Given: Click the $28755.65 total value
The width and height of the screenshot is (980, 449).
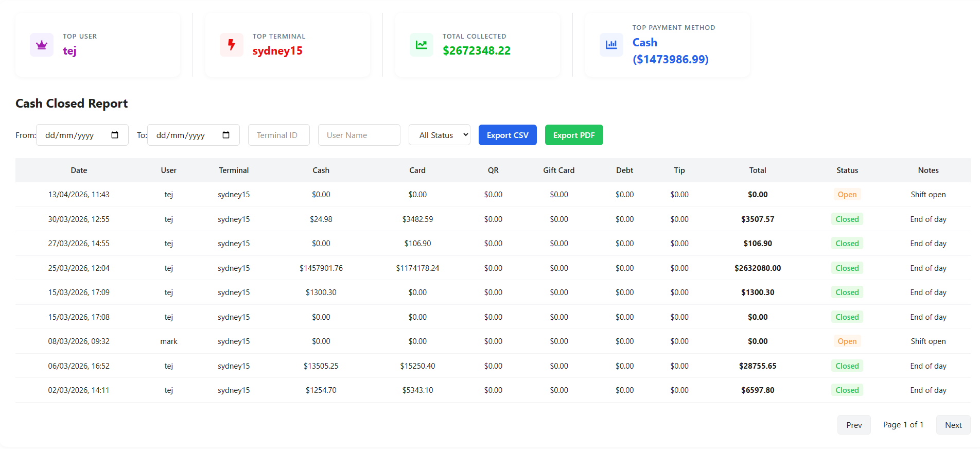Looking at the screenshot, I should pos(758,366).
